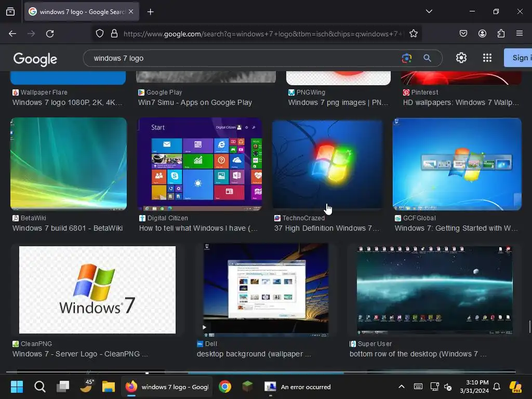Bookmark this page with the star
532x399 pixels.
tap(413, 34)
